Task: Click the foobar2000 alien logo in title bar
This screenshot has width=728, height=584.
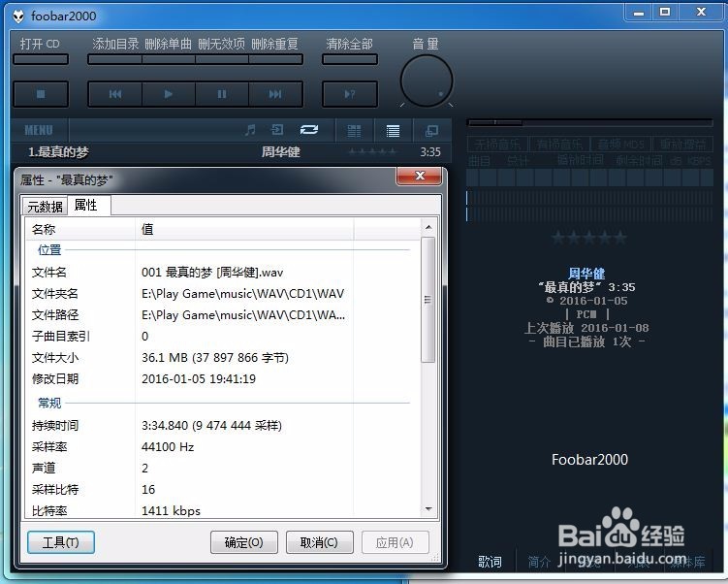Action: tap(18, 16)
